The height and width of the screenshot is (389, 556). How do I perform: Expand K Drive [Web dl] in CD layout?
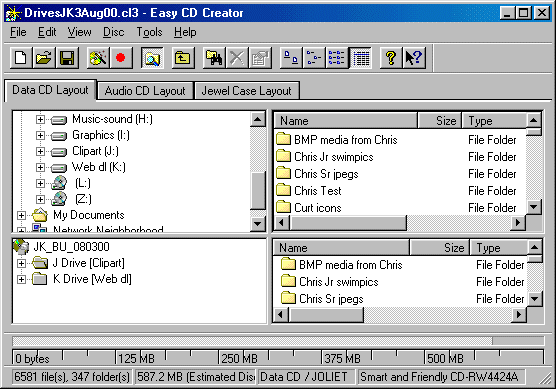click(21, 279)
